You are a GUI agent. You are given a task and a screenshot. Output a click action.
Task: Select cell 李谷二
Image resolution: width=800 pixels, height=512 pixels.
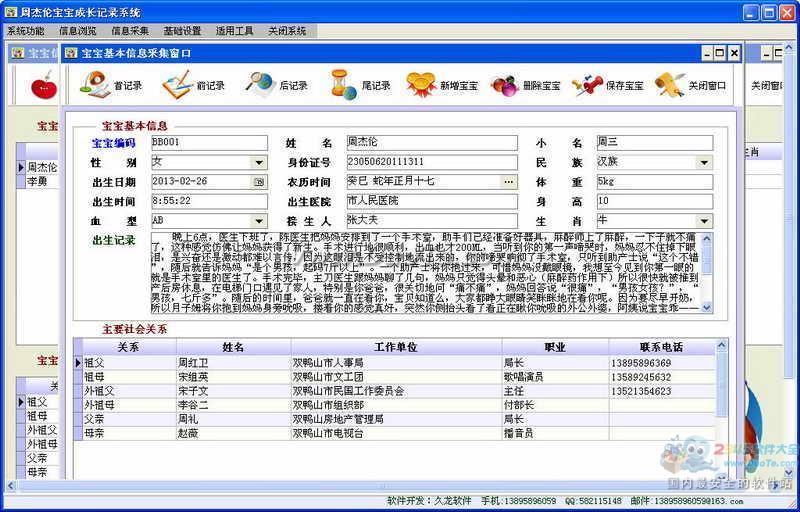pyautogui.click(x=234, y=405)
